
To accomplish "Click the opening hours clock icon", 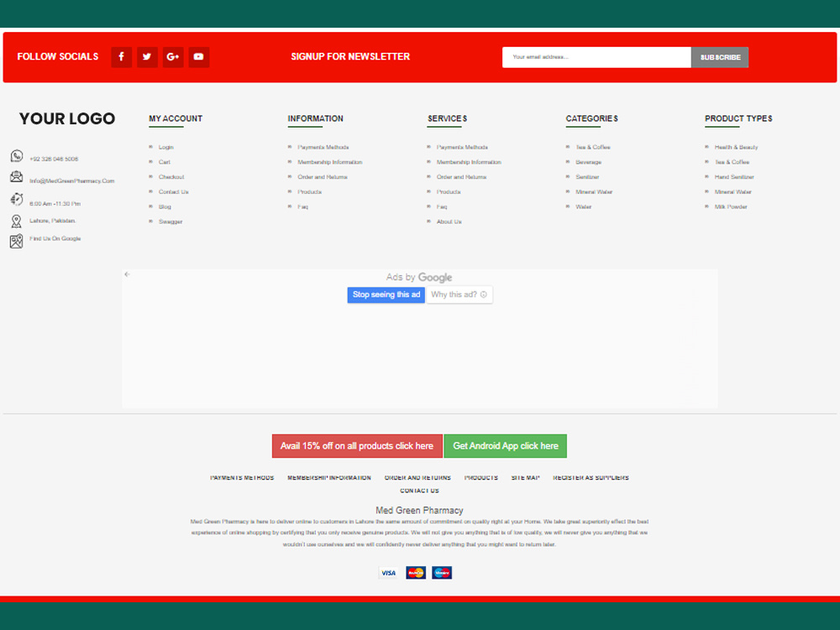I will click(17, 199).
